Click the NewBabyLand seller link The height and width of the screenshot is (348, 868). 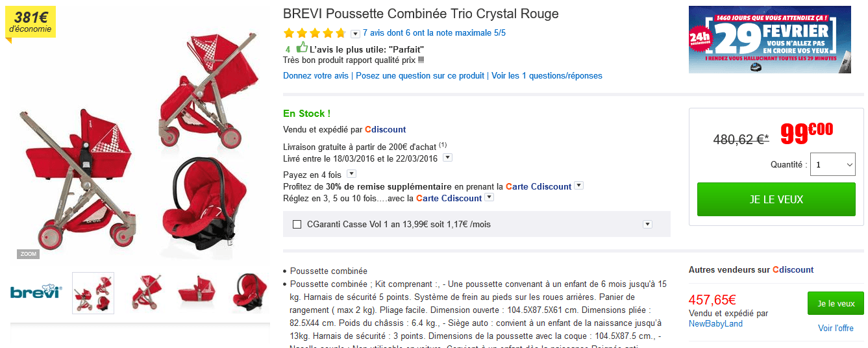[x=715, y=324]
